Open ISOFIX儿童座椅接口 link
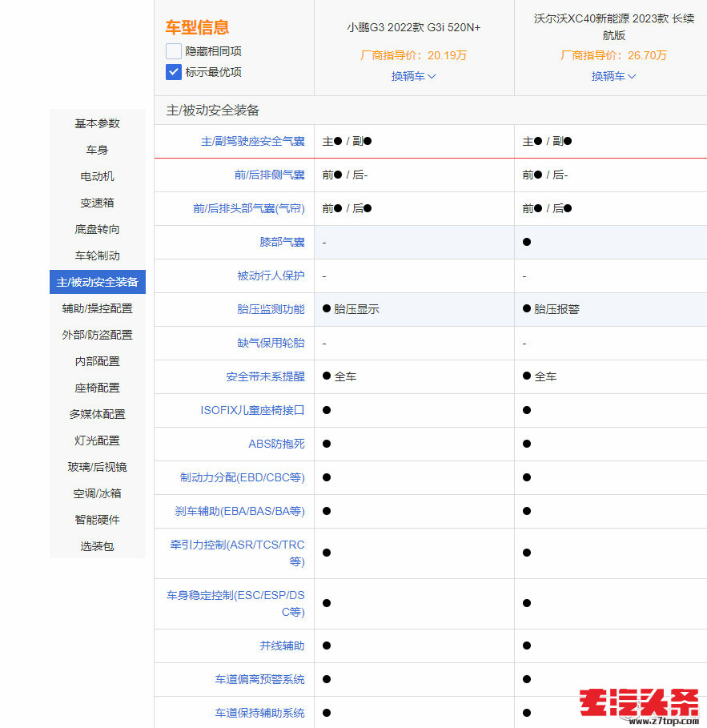The height and width of the screenshot is (728, 707). [252, 410]
